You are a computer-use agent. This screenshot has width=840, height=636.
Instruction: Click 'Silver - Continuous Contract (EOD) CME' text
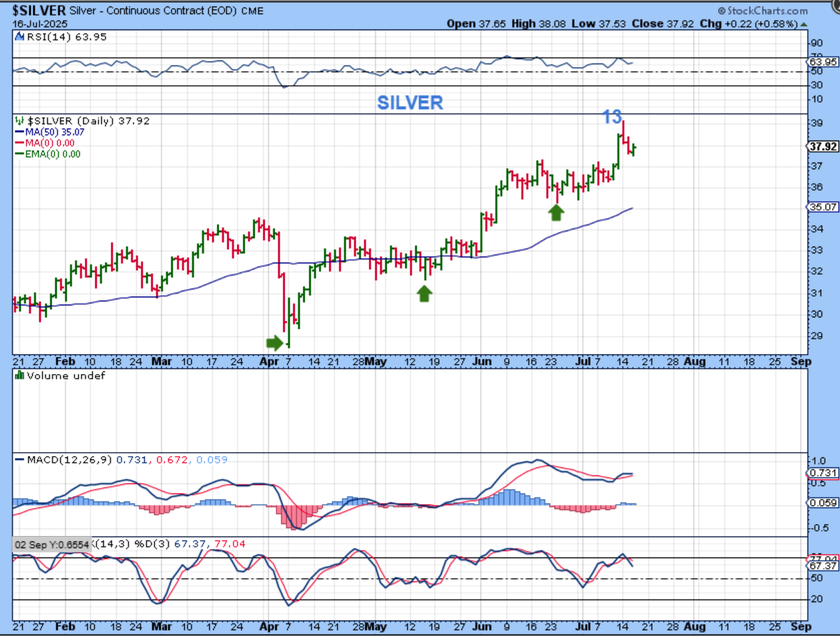tap(167, 11)
